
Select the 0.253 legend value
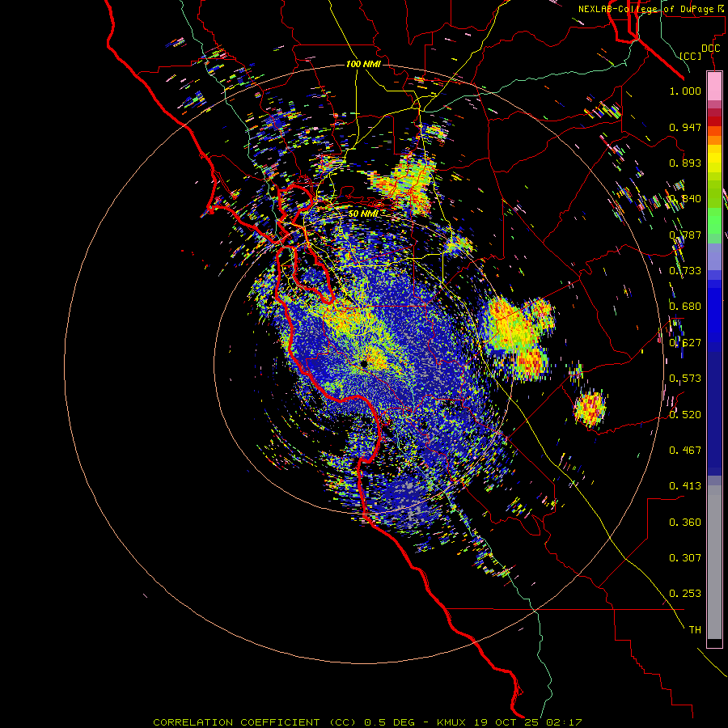tap(685, 594)
